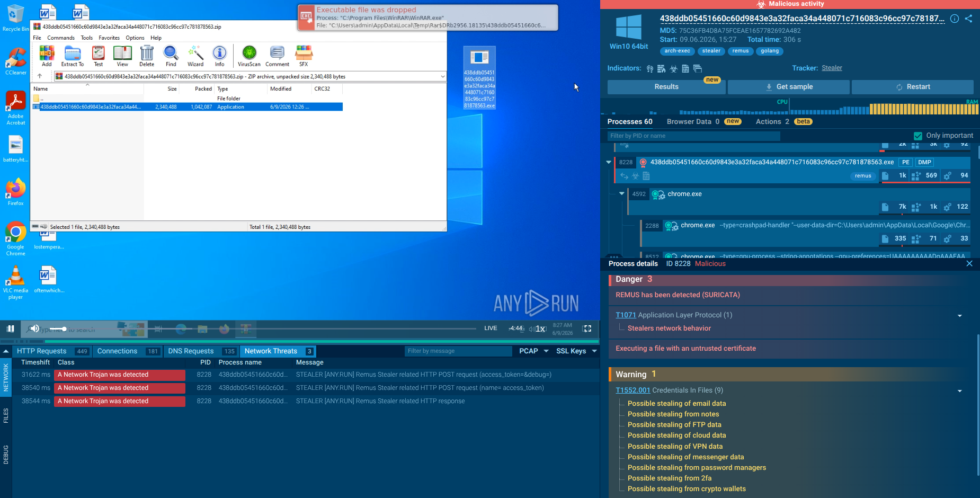The height and width of the screenshot is (498, 980).
Task: Open WinRAR Commands menu
Action: [61, 38]
